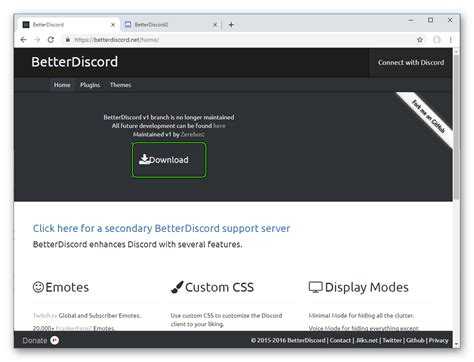Open the Privacy footer link

pyautogui.click(x=438, y=341)
